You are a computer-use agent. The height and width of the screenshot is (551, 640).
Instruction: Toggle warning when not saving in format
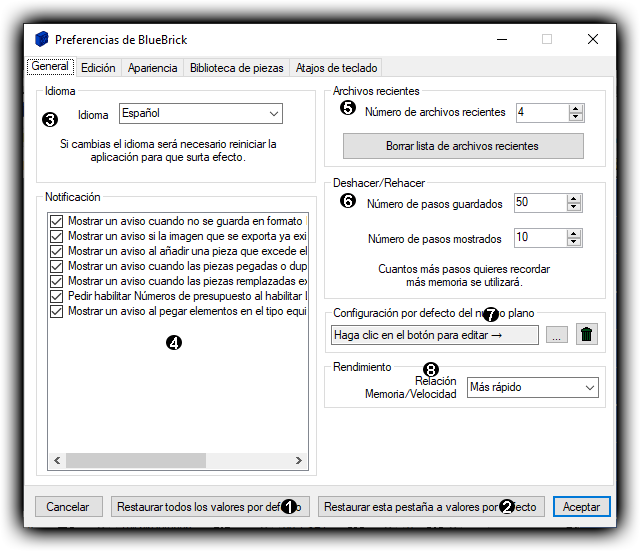tap(56, 221)
